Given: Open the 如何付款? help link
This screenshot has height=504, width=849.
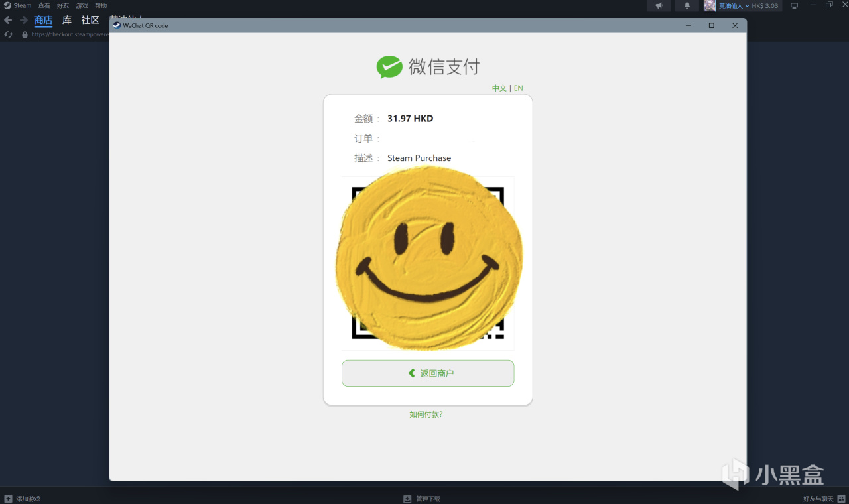Looking at the screenshot, I should 426,414.
